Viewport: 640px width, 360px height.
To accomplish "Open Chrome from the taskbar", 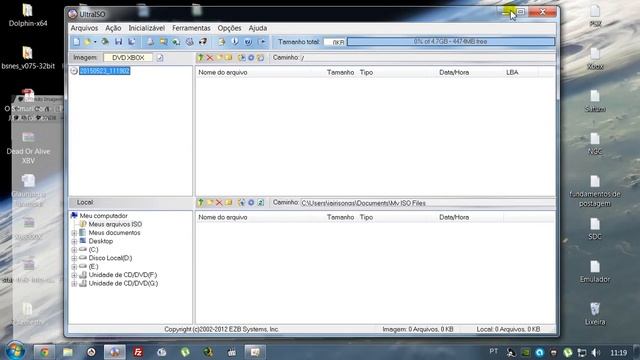I will point(44,352).
